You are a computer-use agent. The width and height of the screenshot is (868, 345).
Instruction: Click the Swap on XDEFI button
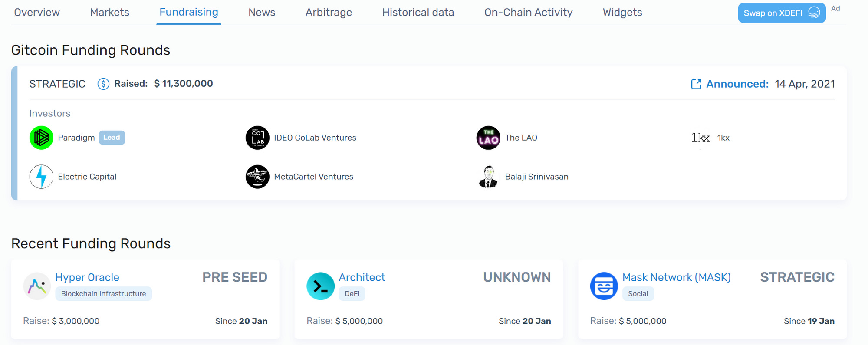click(x=782, y=13)
